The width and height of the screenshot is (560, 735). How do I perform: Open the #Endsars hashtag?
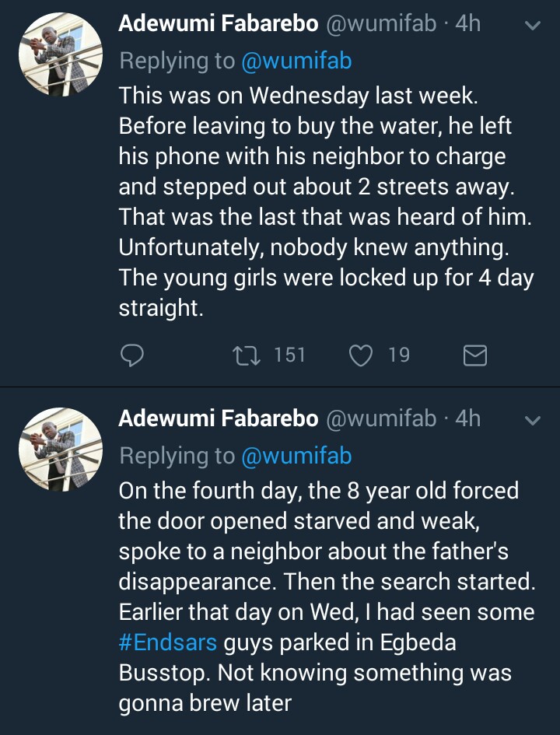coord(168,643)
